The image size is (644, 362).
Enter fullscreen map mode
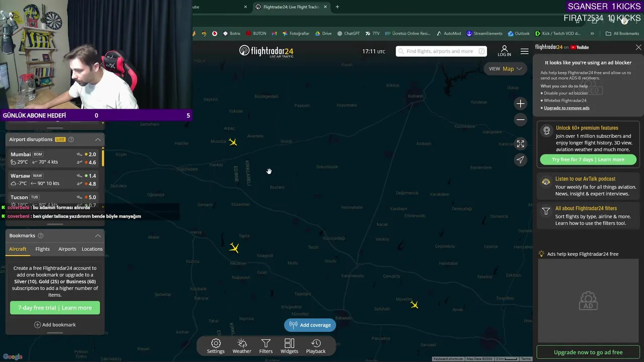[520, 143]
